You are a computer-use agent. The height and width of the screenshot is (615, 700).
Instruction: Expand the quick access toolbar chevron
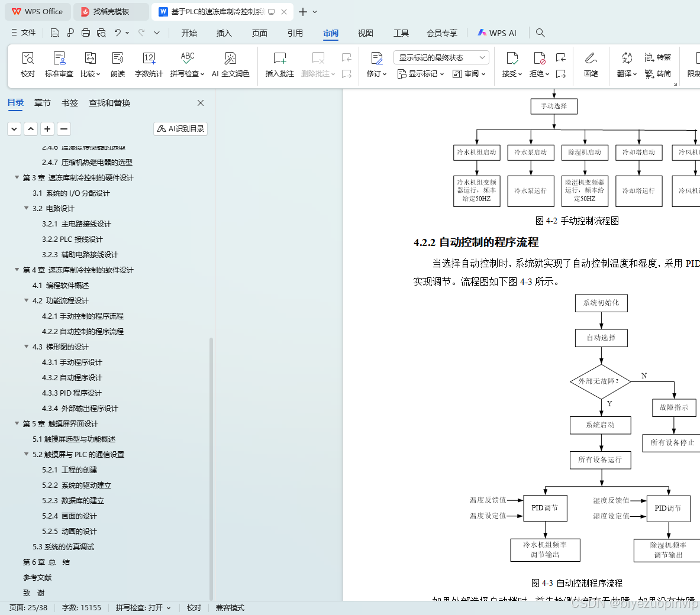(157, 33)
